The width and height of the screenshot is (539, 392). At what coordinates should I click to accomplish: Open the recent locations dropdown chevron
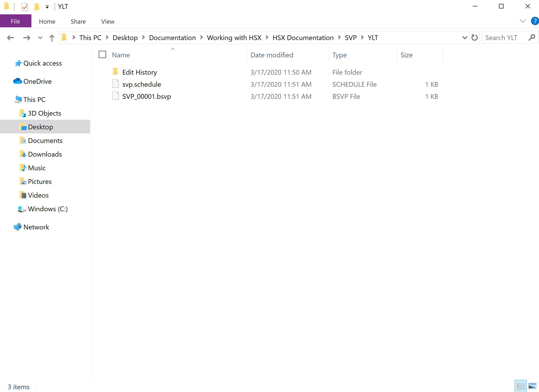tap(40, 38)
